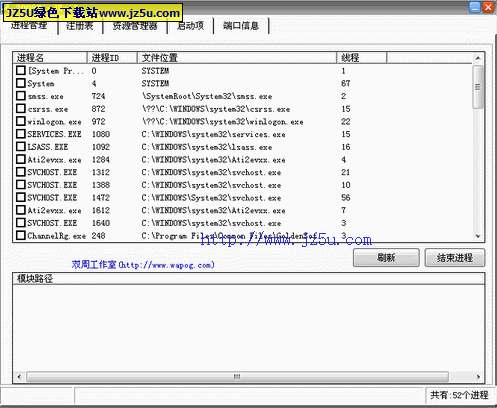Sort by 线程 column header
The height and width of the screenshot is (408, 497).
coord(361,58)
